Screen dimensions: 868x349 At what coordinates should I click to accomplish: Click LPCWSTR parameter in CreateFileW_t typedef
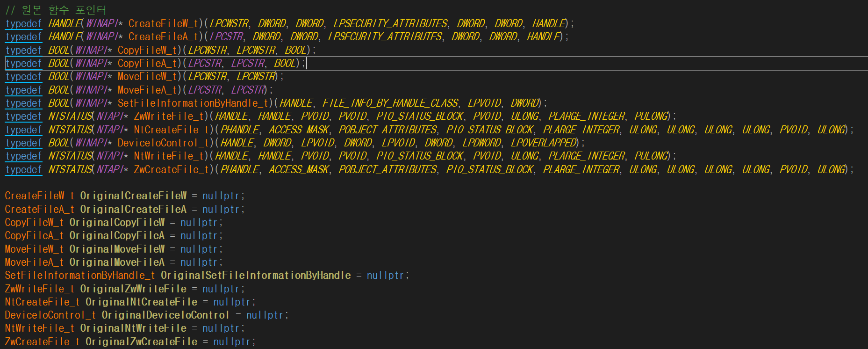(229, 23)
